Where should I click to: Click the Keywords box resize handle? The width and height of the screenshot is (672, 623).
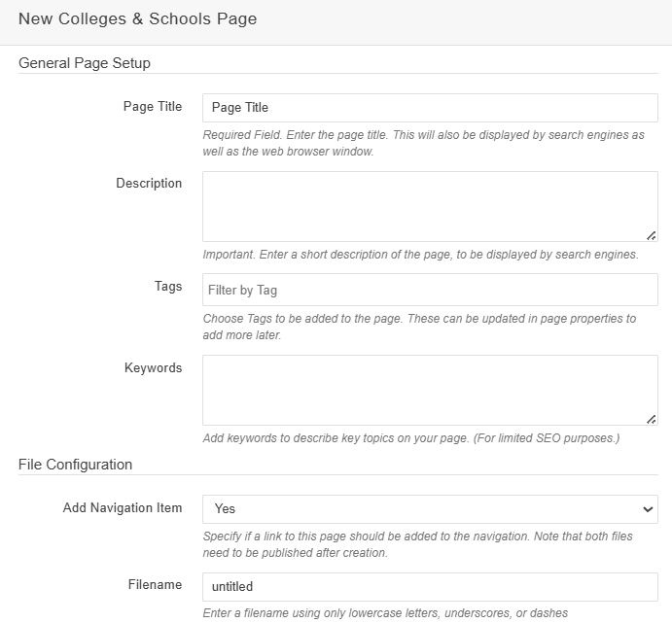[x=651, y=418]
